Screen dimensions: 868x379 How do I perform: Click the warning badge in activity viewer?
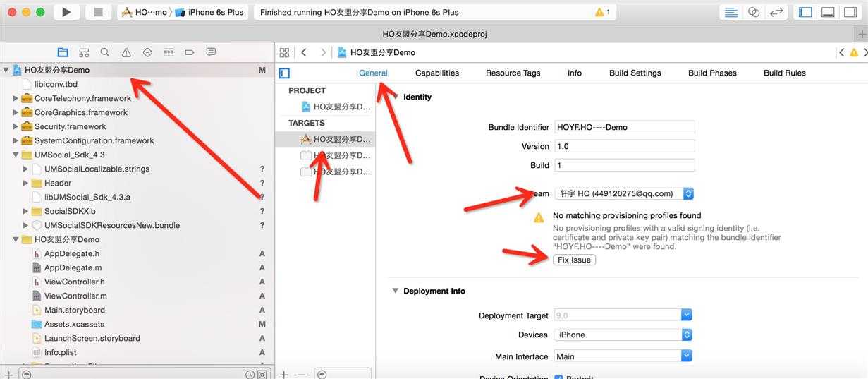pyautogui.click(x=603, y=12)
